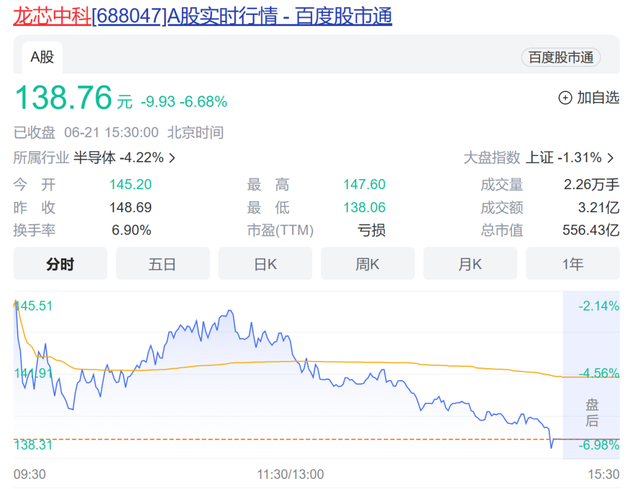Select the A股 tab

(42, 57)
